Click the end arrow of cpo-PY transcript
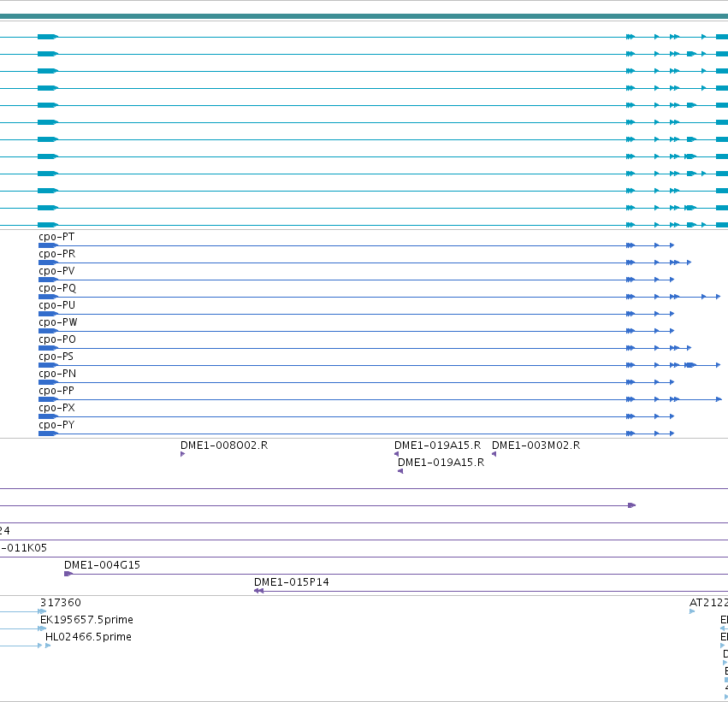 click(x=672, y=434)
